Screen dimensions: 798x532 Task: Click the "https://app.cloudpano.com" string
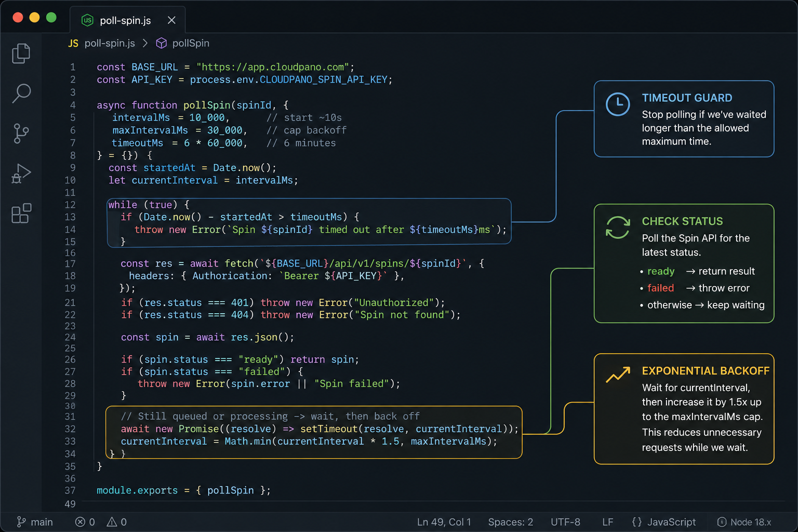[x=272, y=67]
